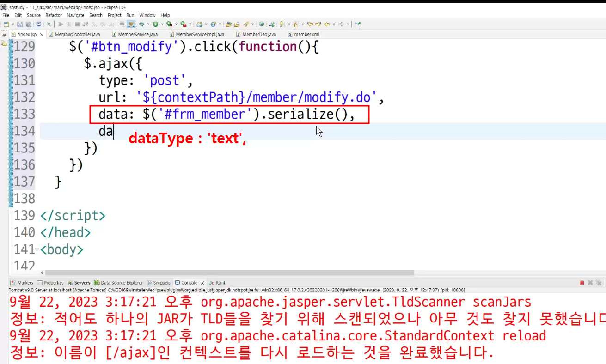Click the New Server wizard icon
606x364 pixels.
click(x=199, y=24)
